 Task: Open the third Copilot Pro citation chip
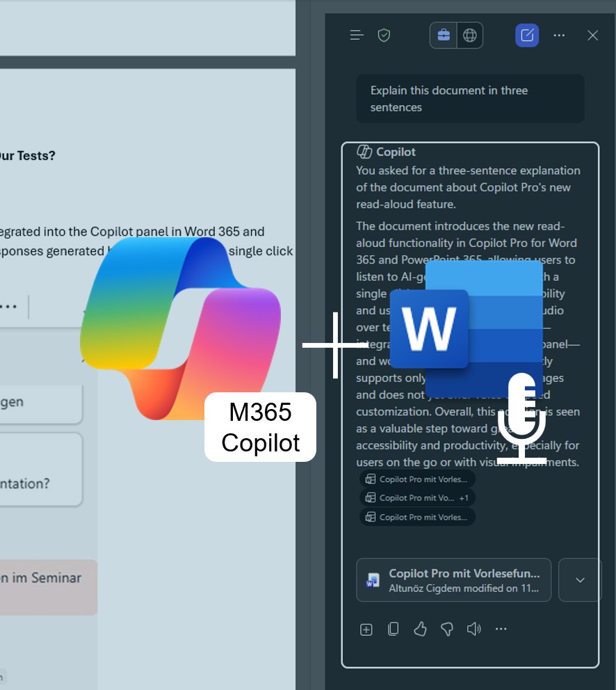pos(418,517)
